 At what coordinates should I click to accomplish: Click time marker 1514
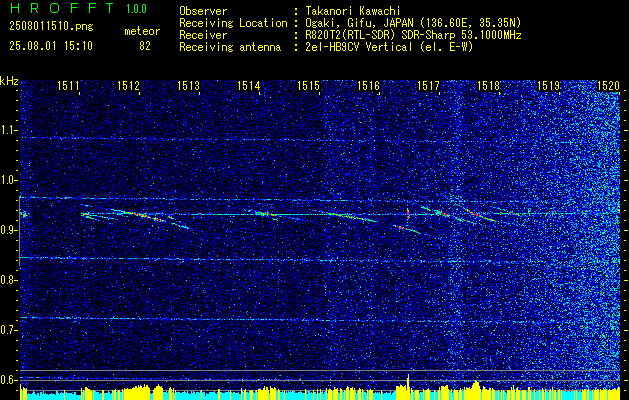coord(248,85)
